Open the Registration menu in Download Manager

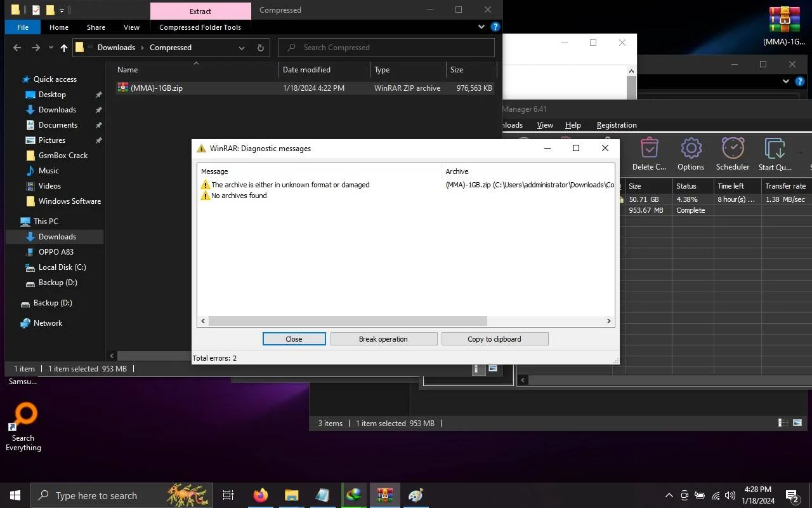[x=617, y=125]
